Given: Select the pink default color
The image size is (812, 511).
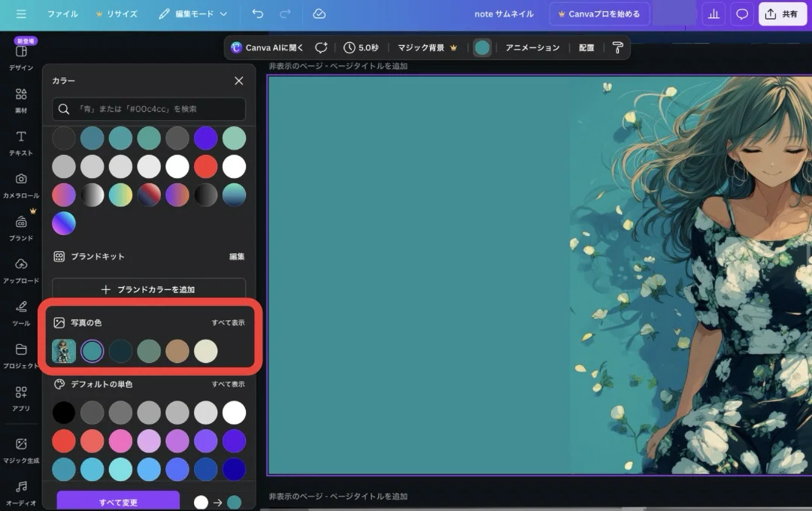Looking at the screenshot, I should point(120,441).
